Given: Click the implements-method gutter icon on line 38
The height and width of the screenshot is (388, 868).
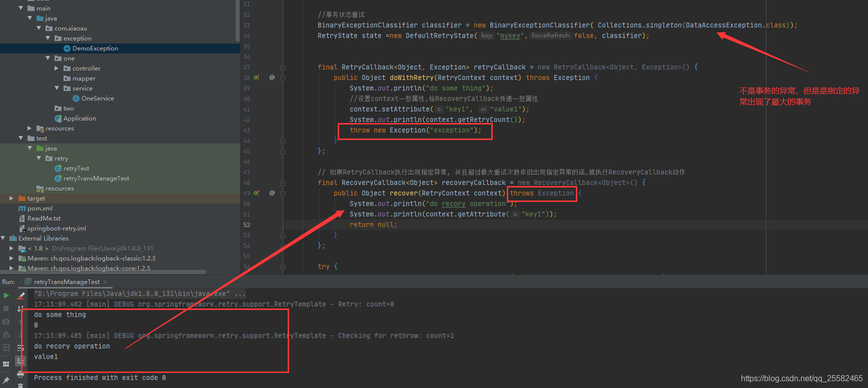Looking at the screenshot, I should (257, 77).
